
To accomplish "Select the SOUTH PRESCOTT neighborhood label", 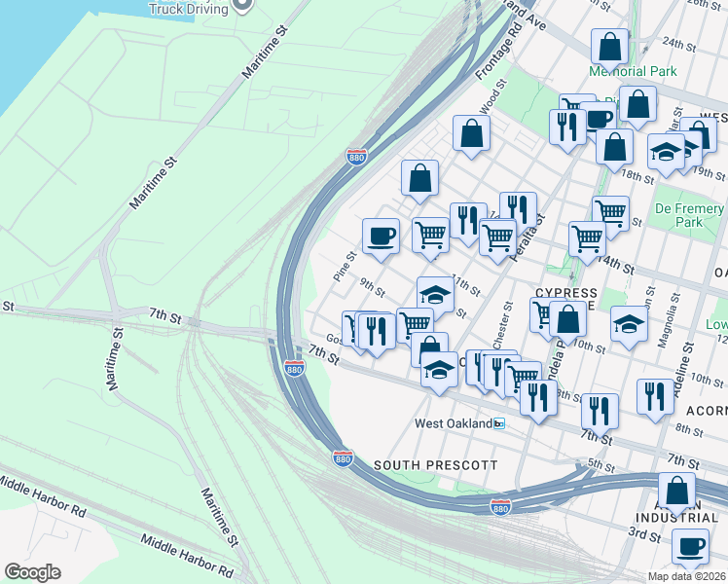I will point(435,465).
